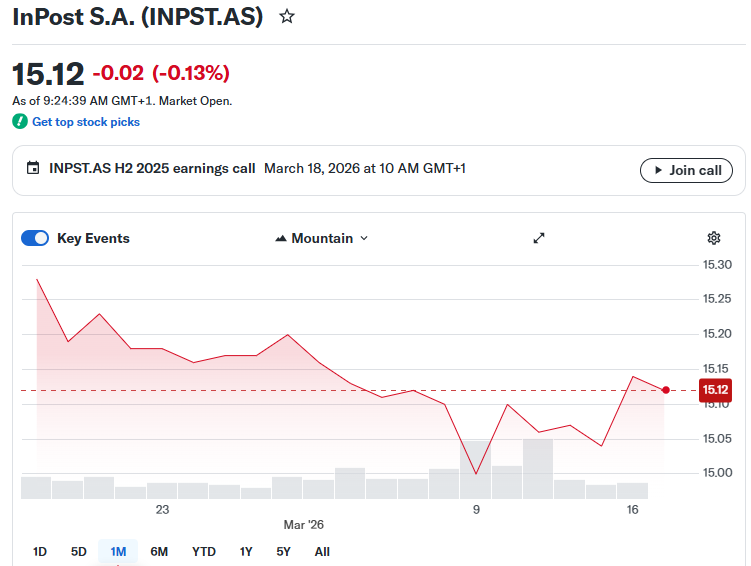The image size is (751, 566).
Task: Click the 15.12 price label on axis
Action: pyautogui.click(x=715, y=390)
